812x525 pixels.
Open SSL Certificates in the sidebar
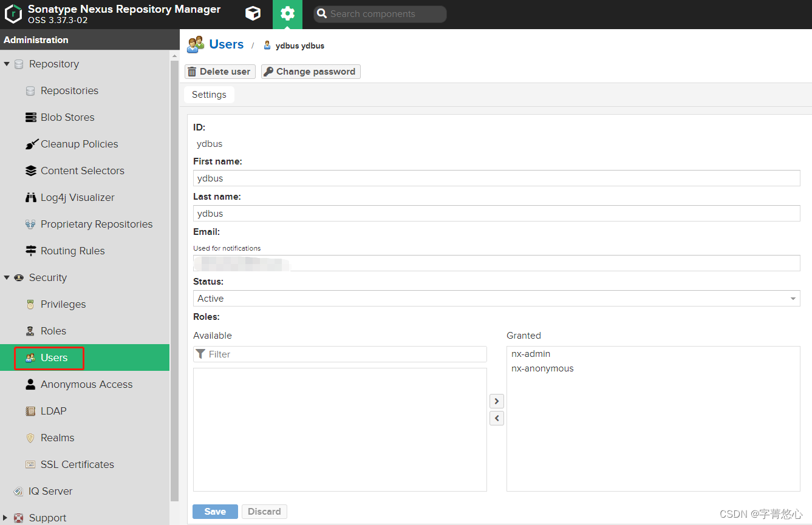click(77, 465)
